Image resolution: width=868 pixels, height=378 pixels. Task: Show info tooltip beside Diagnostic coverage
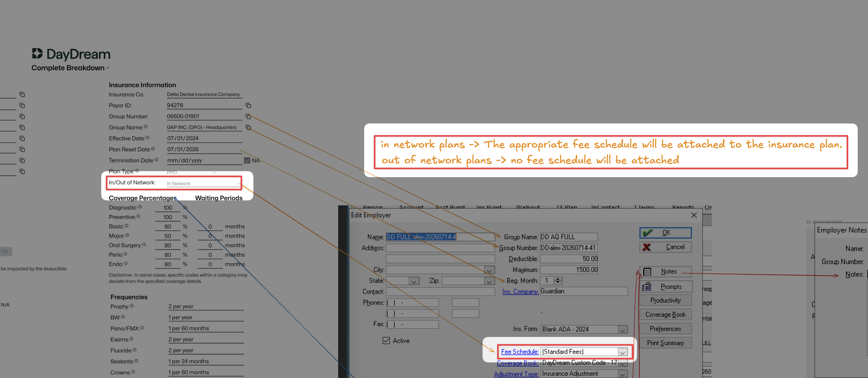click(x=140, y=207)
